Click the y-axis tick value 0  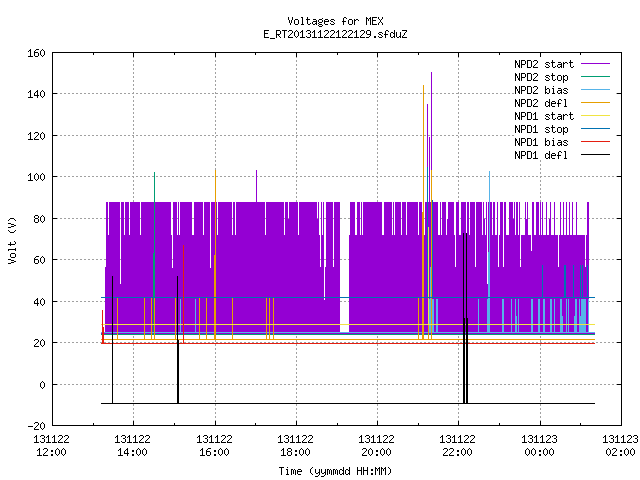click(x=42, y=384)
